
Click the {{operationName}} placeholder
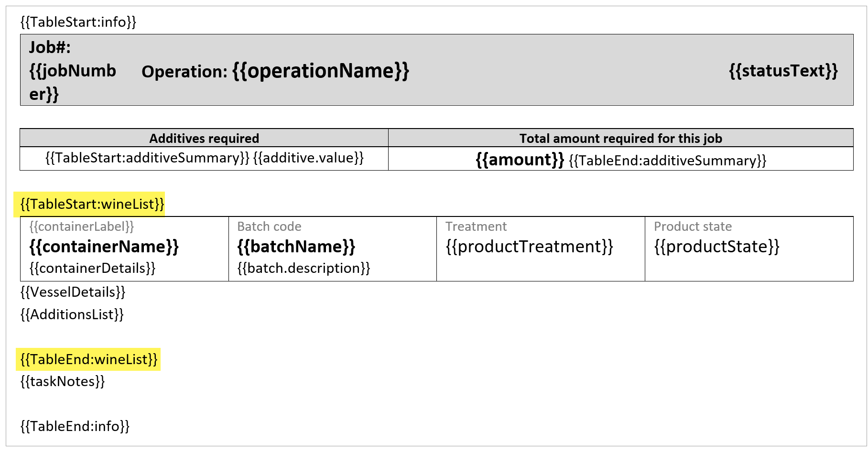[321, 71]
